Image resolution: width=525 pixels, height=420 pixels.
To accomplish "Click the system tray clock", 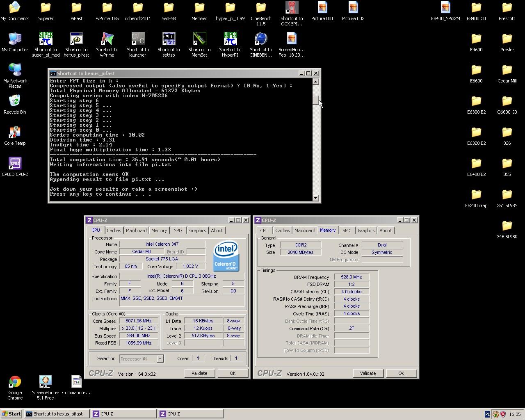I will coord(515,414).
